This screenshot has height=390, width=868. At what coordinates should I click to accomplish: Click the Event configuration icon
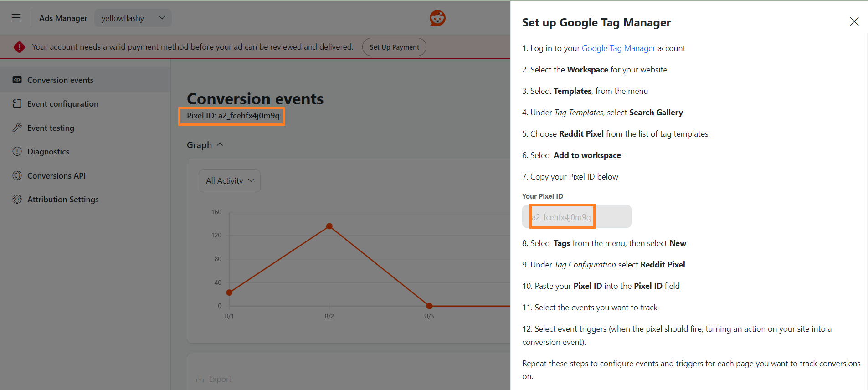[17, 103]
